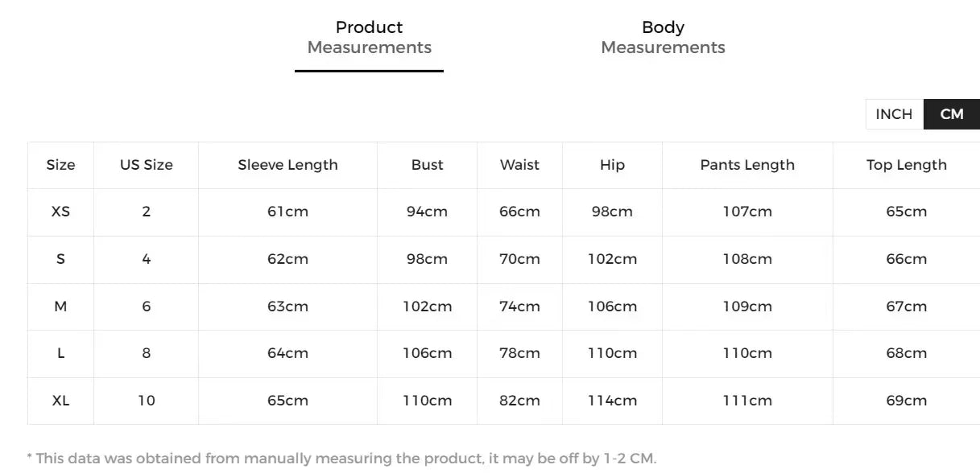980x473 pixels.
Task: Open the Product Measurements tab
Action: pos(368,36)
